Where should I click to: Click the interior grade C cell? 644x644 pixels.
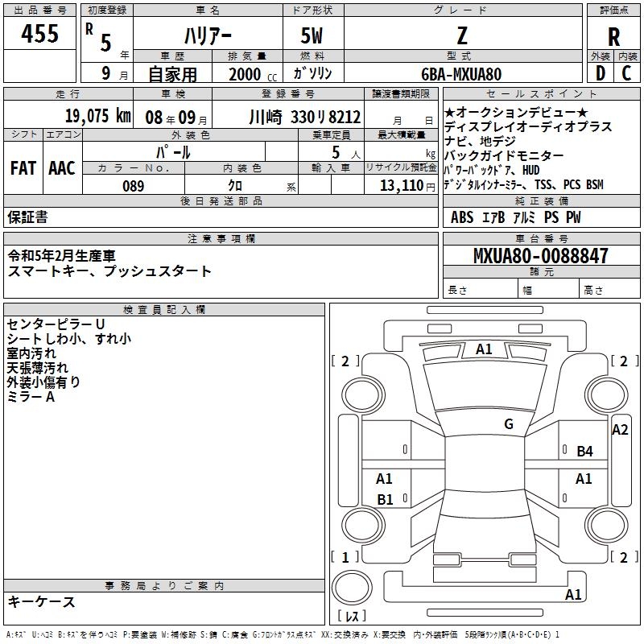pyautogui.click(x=626, y=73)
